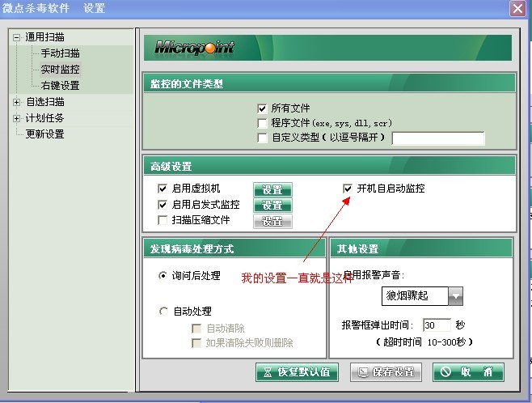
Task: Click the 监控的文件类型 section header
Action: point(329,83)
